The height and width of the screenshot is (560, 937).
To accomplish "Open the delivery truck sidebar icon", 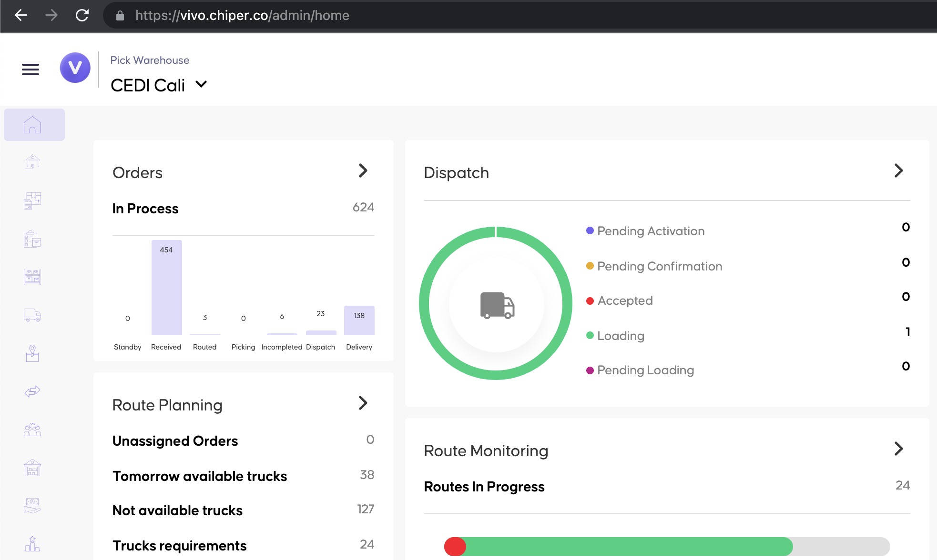I will point(32,315).
